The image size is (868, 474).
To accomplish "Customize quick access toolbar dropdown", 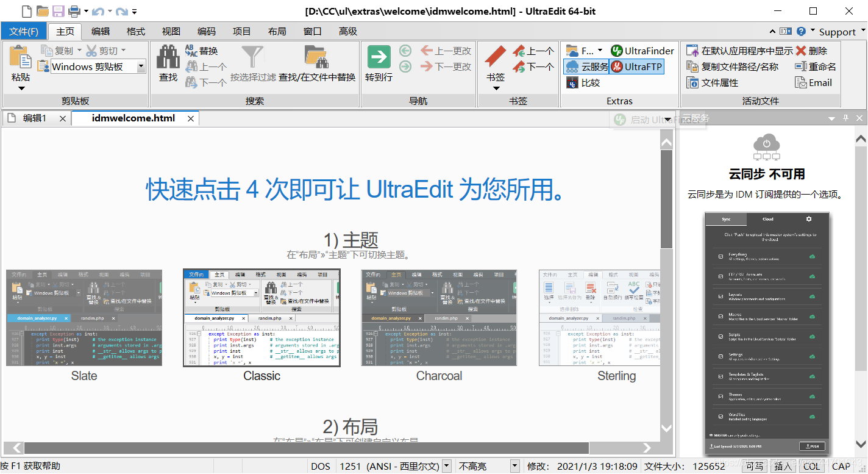I will (134, 11).
